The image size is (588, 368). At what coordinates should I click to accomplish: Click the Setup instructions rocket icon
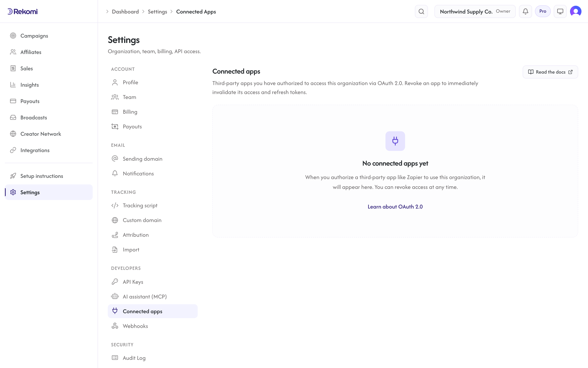(x=13, y=176)
